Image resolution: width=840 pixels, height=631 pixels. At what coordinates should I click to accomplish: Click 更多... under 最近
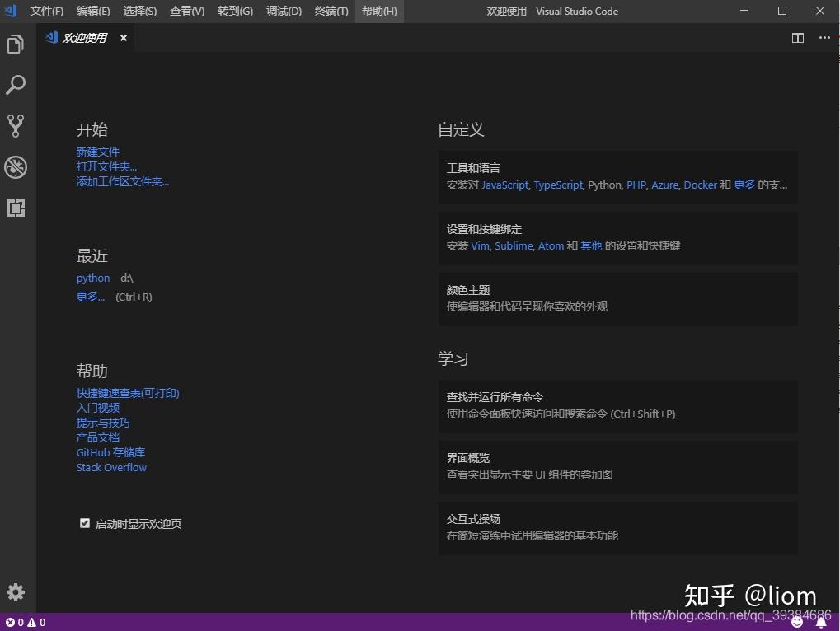tap(91, 297)
